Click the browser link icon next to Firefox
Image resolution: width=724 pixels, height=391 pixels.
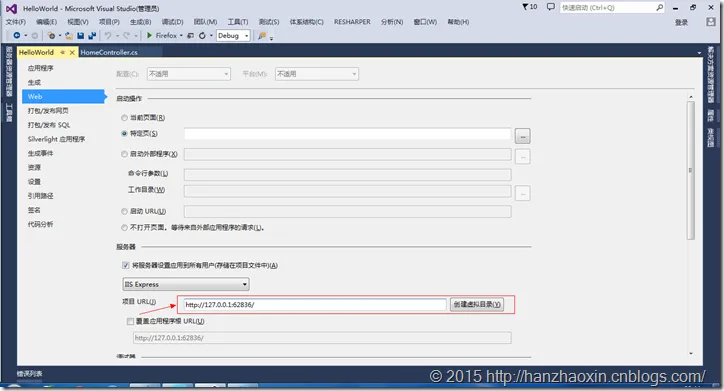click(x=190, y=36)
